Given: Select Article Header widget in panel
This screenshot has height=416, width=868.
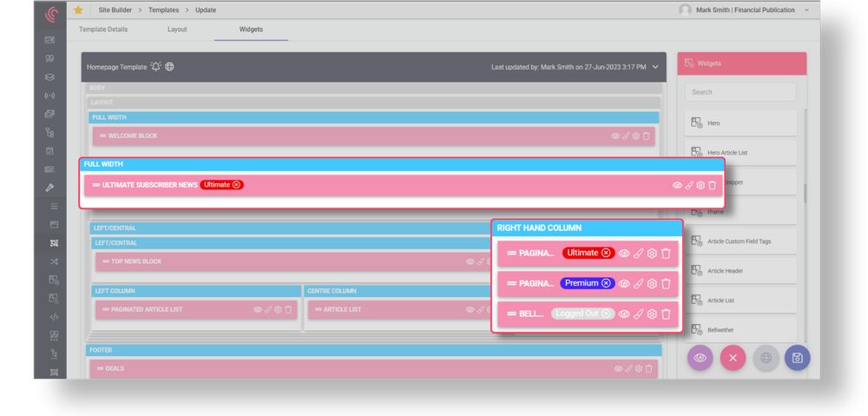Looking at the screenshot, I should click(x=740, y=271).
